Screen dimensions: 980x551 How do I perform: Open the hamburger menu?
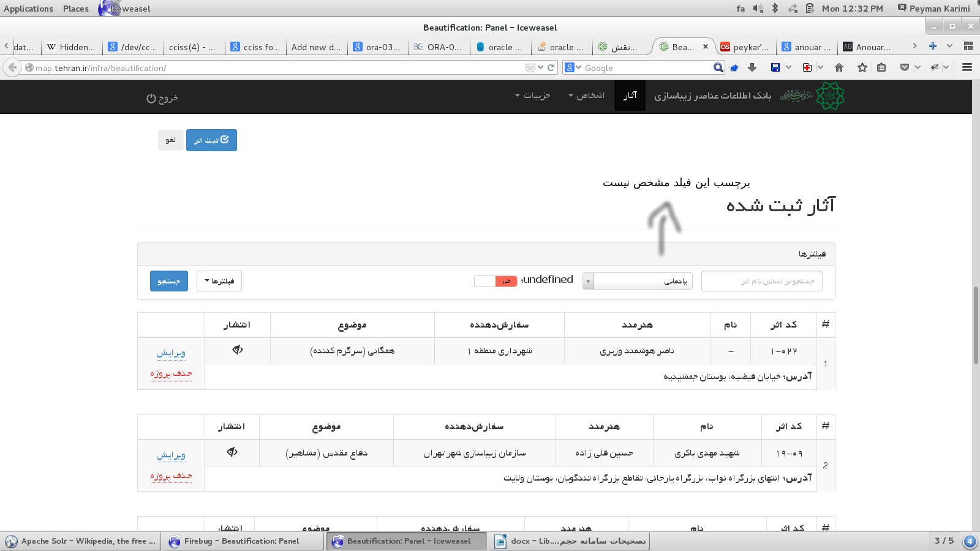tap(967, 68)
